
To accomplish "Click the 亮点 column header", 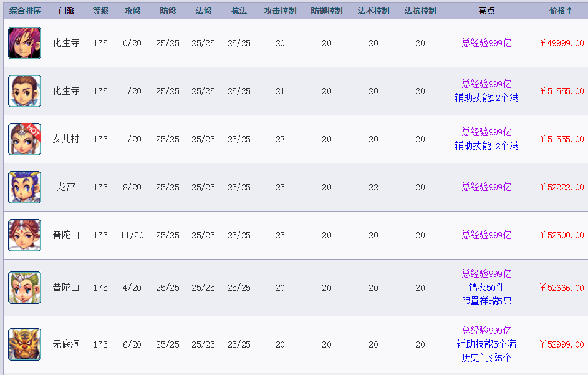I will coord(486,11).
